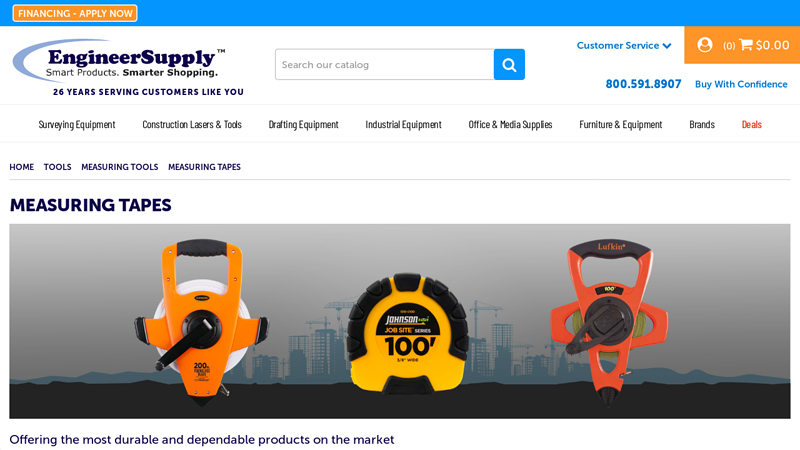Screen dimensions: 800x450
Task: Open the user account icon
Action: click(x=705, y=45)
